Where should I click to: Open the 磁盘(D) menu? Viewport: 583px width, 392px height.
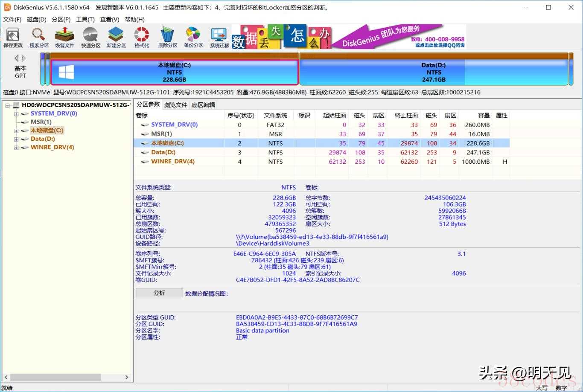click(37, 19)
